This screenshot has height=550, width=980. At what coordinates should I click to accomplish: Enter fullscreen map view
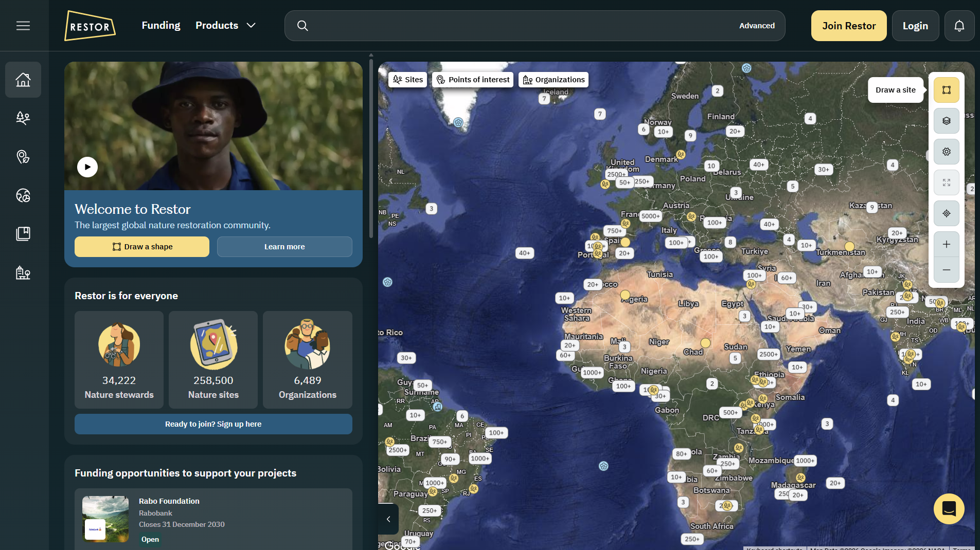pos(946,182)
